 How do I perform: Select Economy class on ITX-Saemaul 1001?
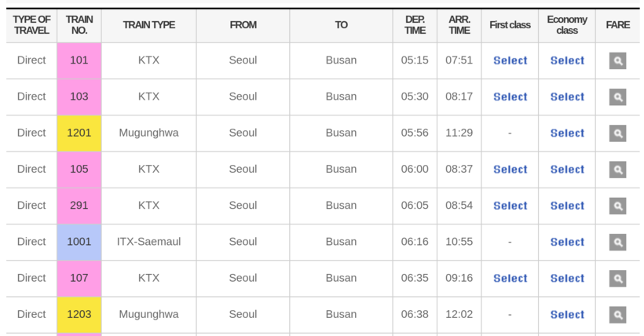(x=567, y=242)
